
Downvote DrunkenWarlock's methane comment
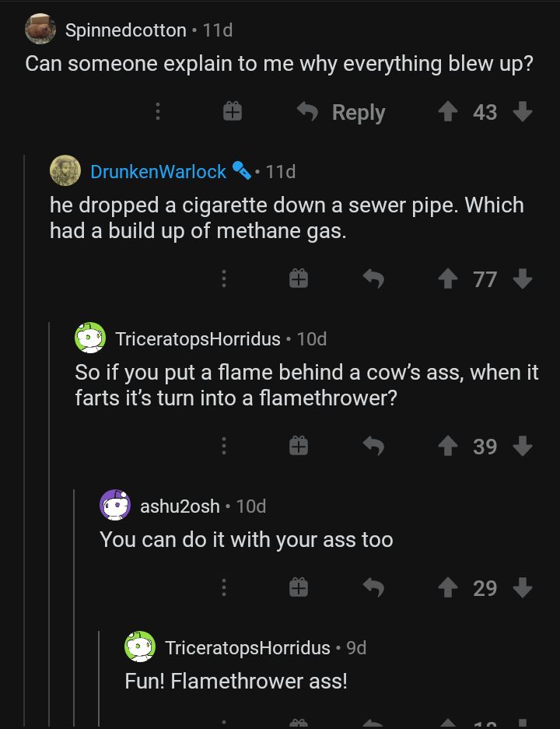(523, 279)
